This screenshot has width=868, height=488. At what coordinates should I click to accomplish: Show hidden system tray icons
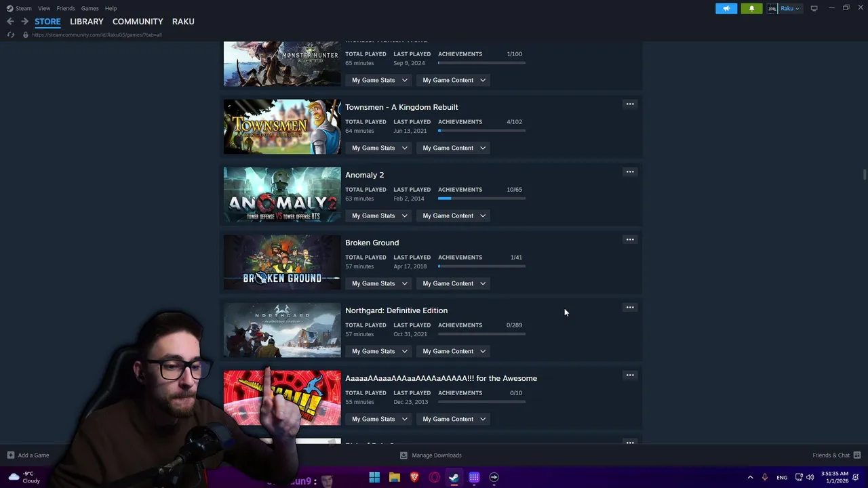pos(750,477)
